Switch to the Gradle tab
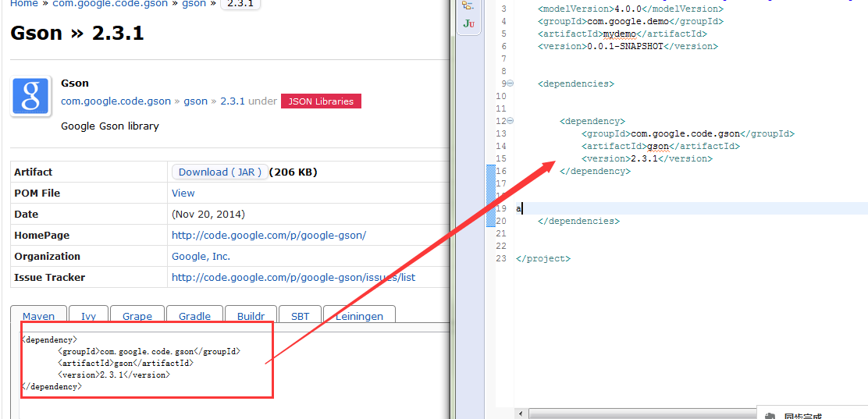 [x=195, y=316]
